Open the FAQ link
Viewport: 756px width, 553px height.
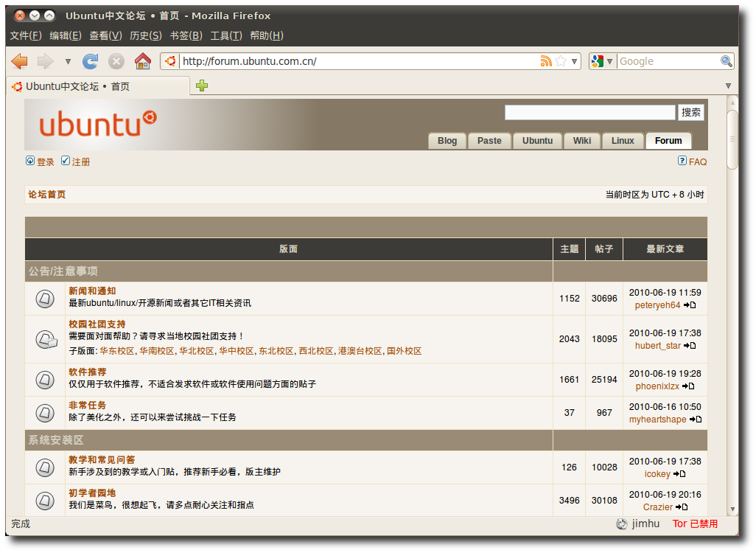point(698,162)
